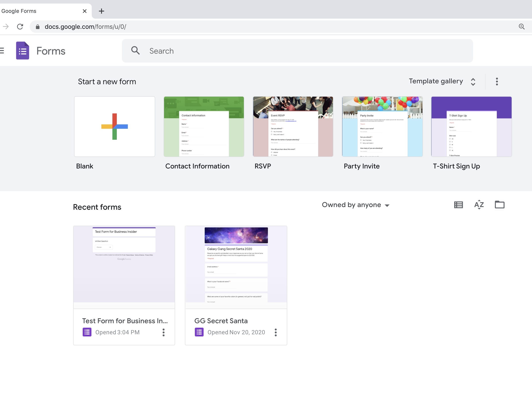Open the hamburger main menu
The width and height of the screenshot is (532, 399).
click(x=2, y=51)
